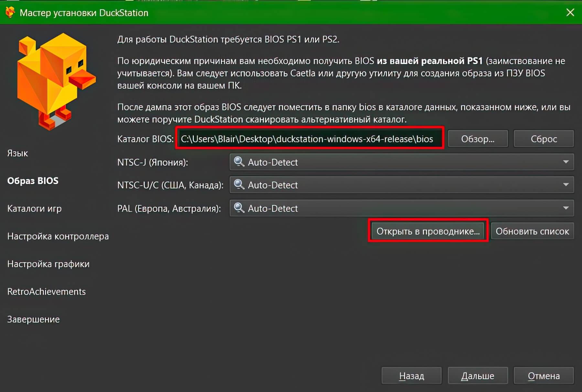Click the magnifier icon in the PAL combo box
Screen dimensions: 582x392
point(239,208)
